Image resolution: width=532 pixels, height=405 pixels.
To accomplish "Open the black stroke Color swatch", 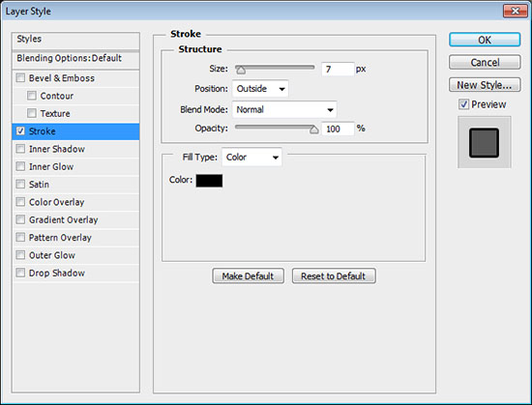I will point(209,181).
